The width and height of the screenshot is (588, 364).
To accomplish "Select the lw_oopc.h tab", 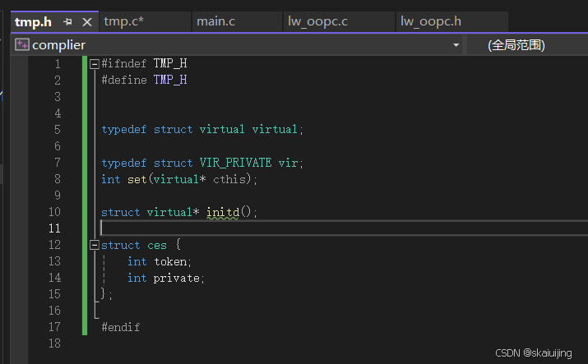I will coord(430,21).
